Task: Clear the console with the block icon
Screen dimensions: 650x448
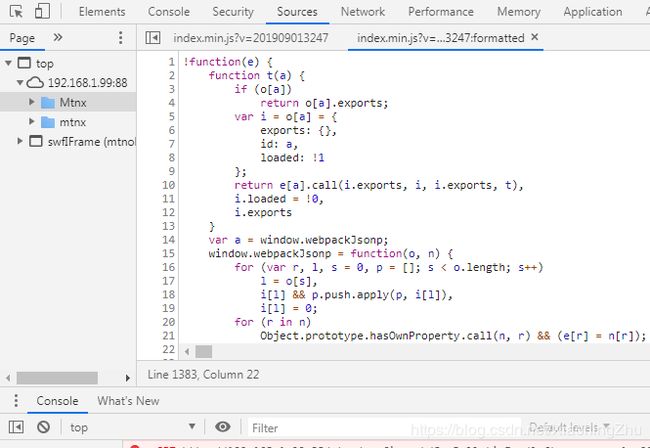Action: point(43,427)
